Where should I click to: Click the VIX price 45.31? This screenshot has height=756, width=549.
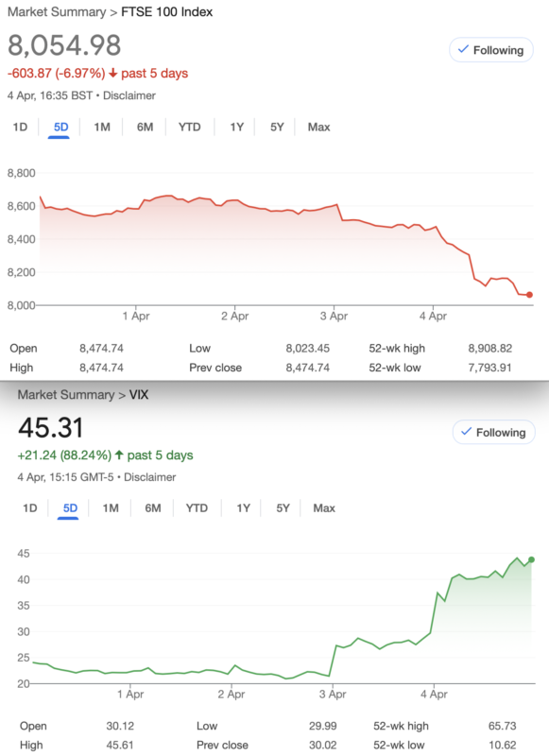tap(51, 427)
